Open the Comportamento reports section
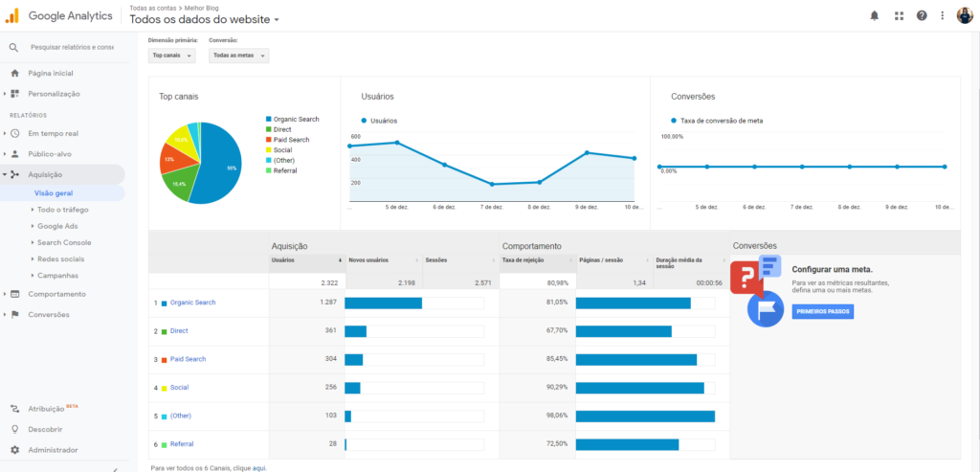This screenshot has width=980, height=472. pyautogui.click(x=56, y=294)
